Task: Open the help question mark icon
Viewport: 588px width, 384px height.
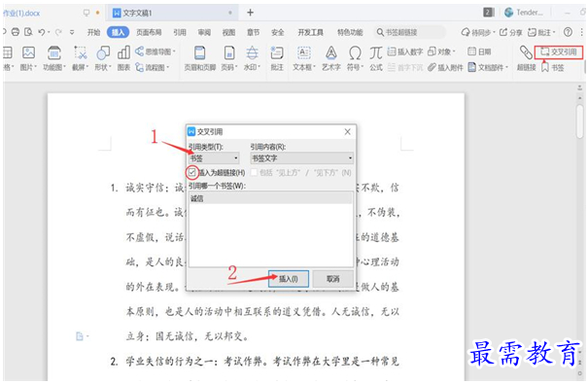Action: click(569, 32)
